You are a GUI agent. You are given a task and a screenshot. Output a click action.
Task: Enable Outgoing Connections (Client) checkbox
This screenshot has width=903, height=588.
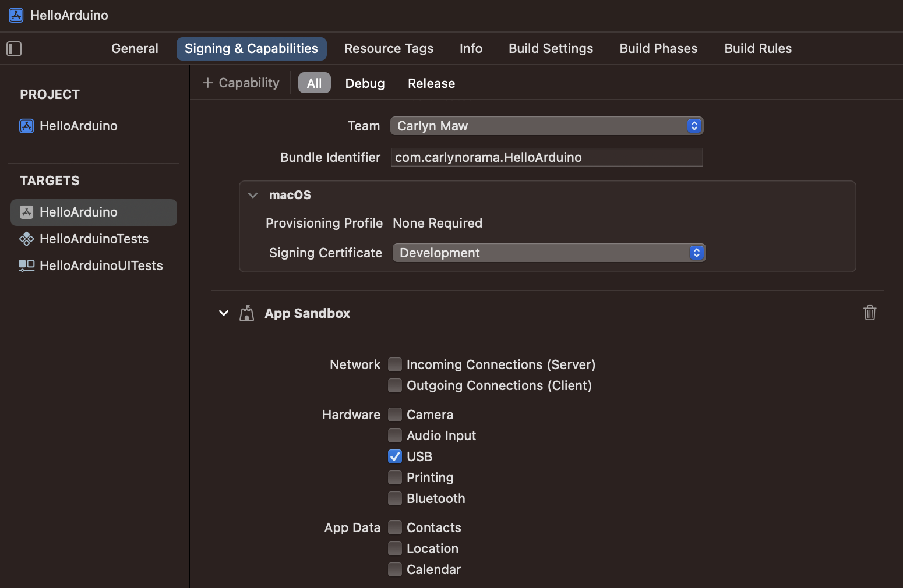[x=395, y=385]
